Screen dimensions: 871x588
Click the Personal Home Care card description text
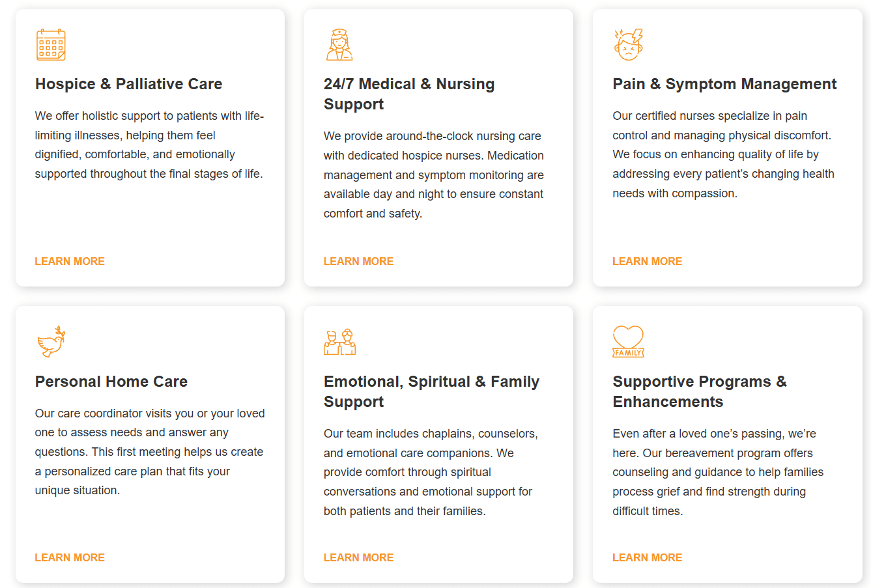(x=150, y=452)
